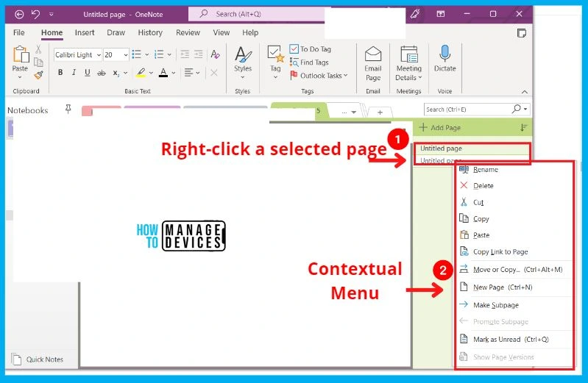Start Dictate with the microphone
Viewport: 588px width, 383px height.
coord(444,59)
